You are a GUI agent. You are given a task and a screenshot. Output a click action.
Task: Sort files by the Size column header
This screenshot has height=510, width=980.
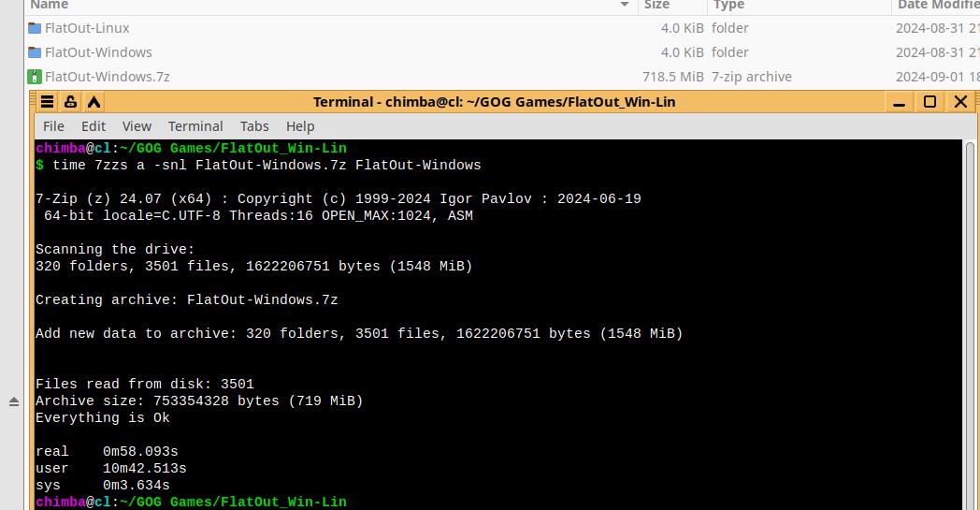pos(672,5)
